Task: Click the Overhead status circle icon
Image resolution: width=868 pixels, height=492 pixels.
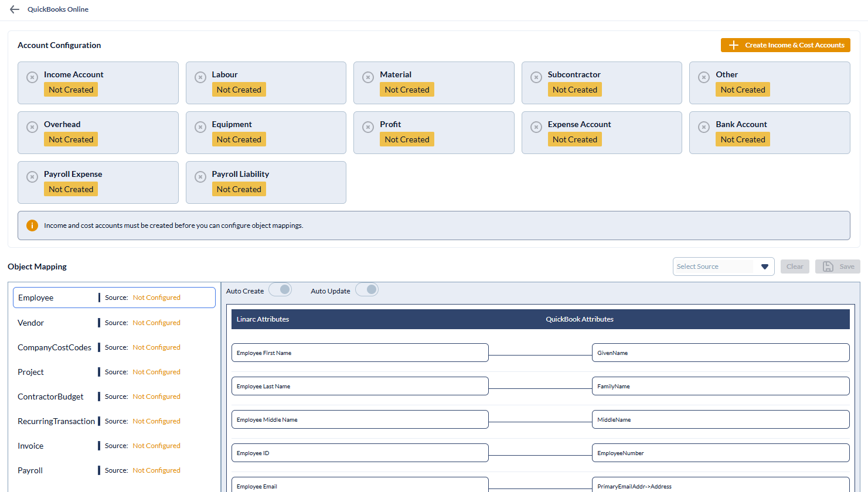Action: [32, 127]
